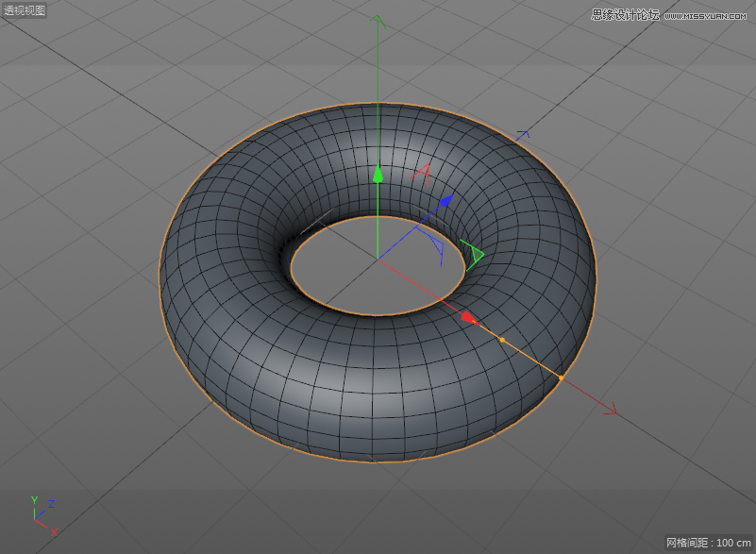Click the thin red X-axis outline arrow tip

point(611,410)
